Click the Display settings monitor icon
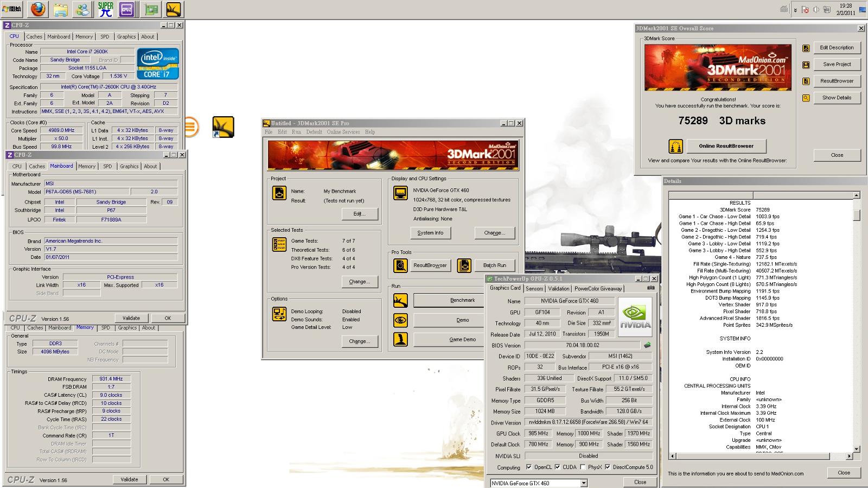 pos(400,193)
